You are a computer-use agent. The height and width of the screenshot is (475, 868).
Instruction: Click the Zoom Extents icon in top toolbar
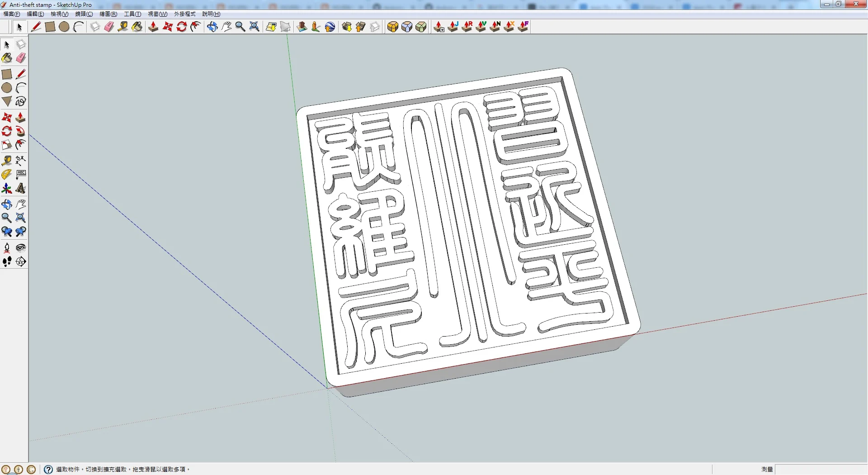point(255,27)
